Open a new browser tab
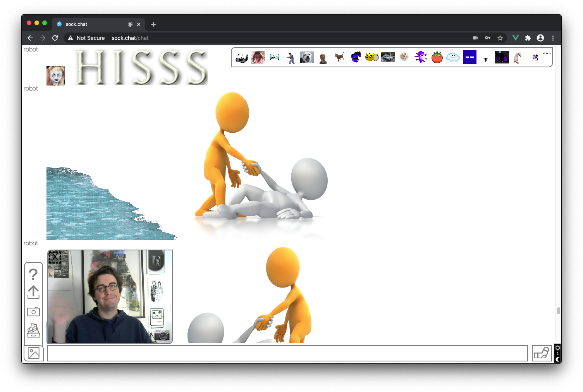583x392 pixels. (153, 24)
